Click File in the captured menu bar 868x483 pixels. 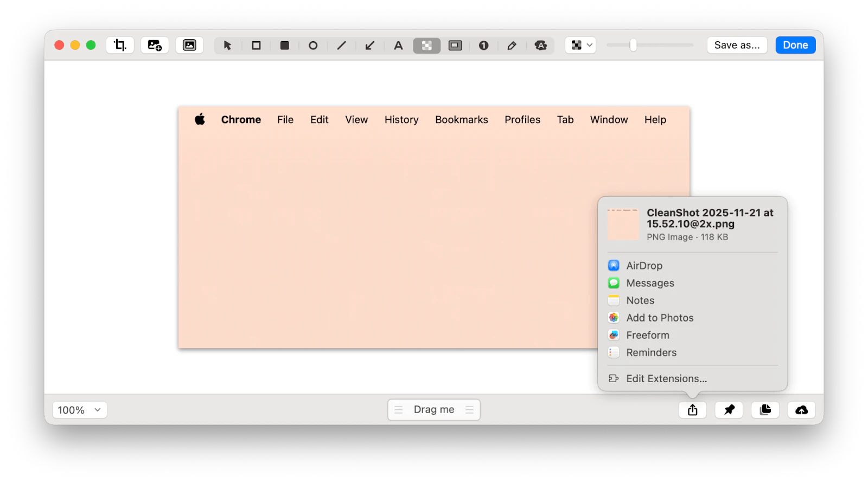(x=285, y=120)
